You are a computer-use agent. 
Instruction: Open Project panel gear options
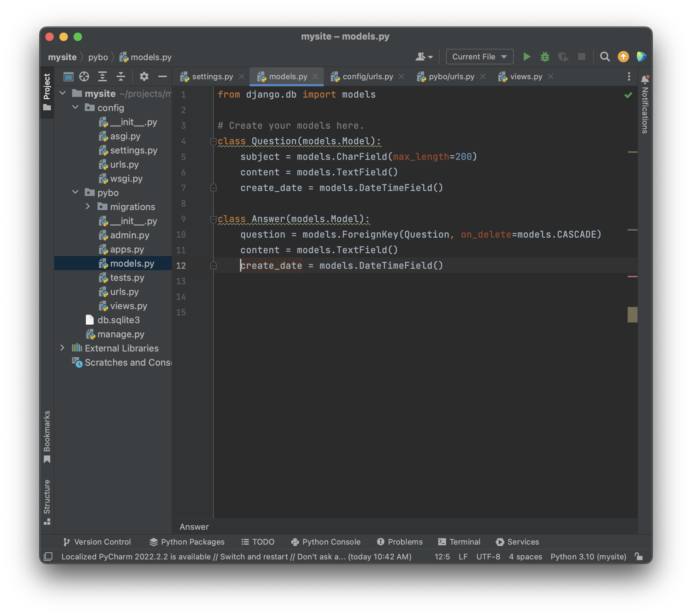144,76
